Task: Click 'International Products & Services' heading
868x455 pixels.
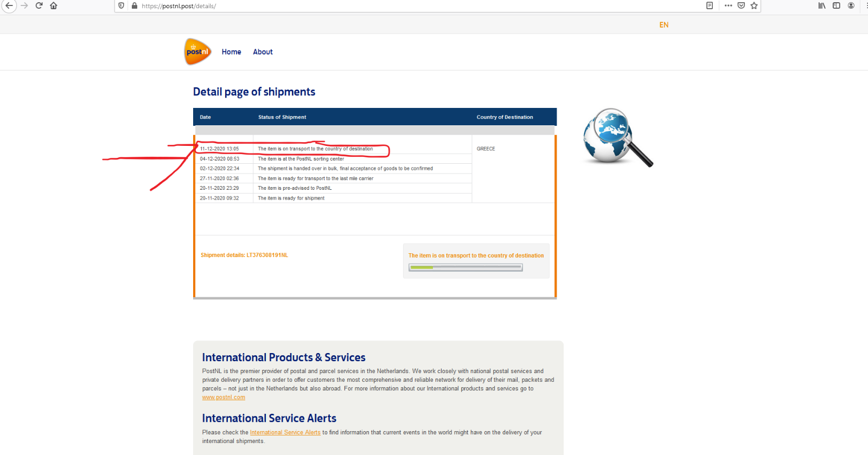Action: click(x=284, y=358)
